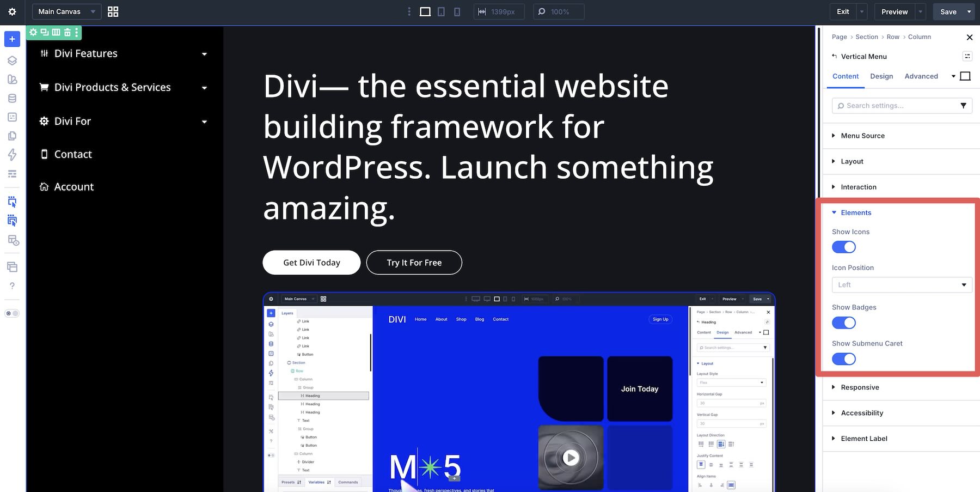Select the lower cursor selection mode icon
Screen dimensions: 980x492
[12, 221]
